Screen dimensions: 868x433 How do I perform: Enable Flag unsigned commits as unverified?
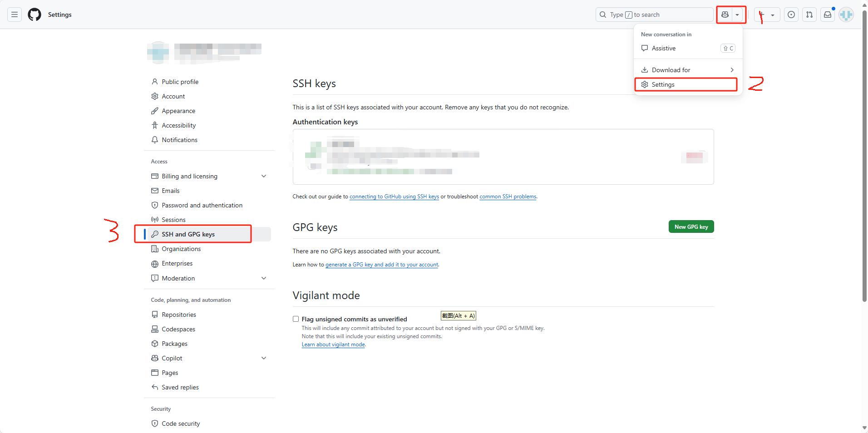tap(295, 319)
